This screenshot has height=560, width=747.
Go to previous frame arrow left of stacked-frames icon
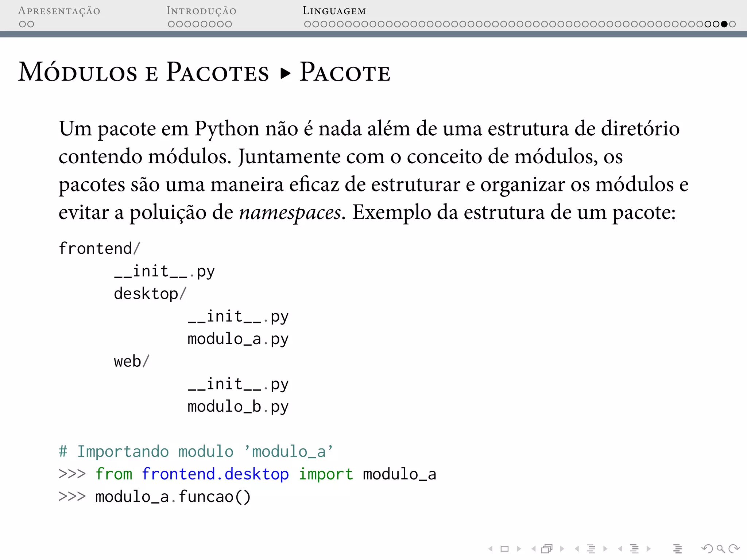coord(534,548)
